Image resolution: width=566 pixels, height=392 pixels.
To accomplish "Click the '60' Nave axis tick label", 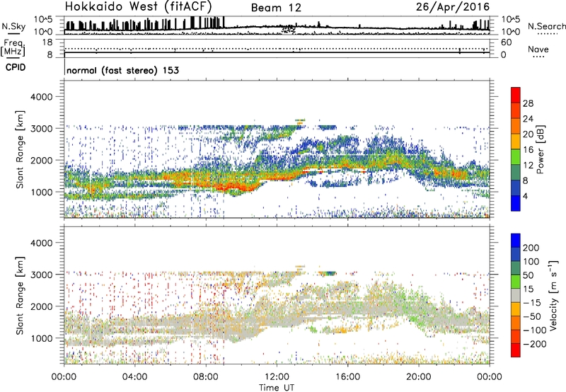I will coord(506,42).
